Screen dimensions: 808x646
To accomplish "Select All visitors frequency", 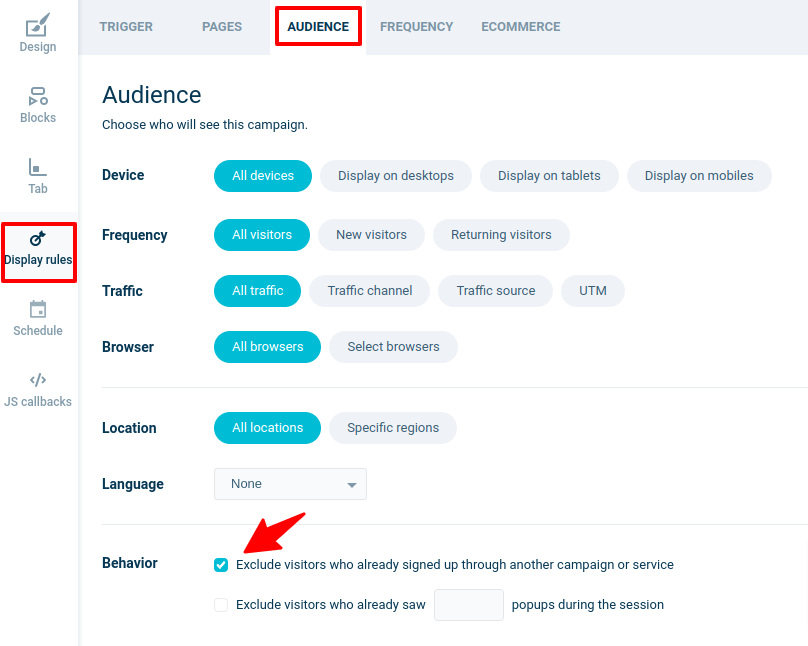I will [x=262, y=235].
